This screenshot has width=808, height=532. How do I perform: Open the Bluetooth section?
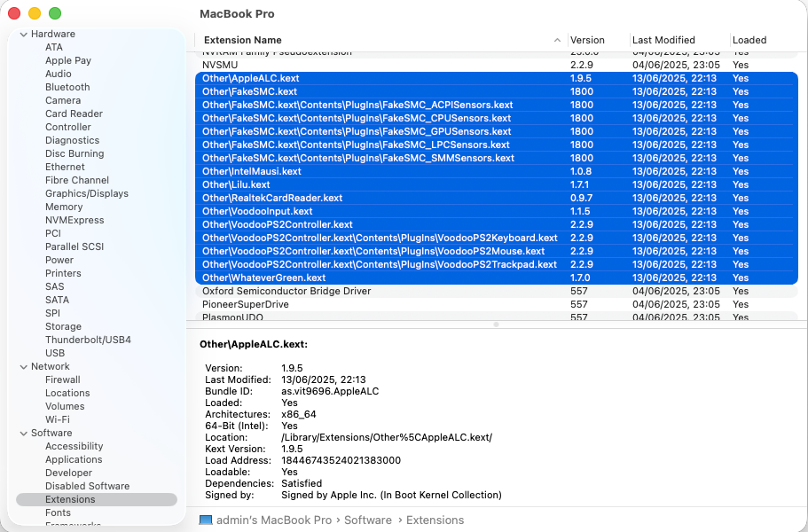click(x=67, y=88)
